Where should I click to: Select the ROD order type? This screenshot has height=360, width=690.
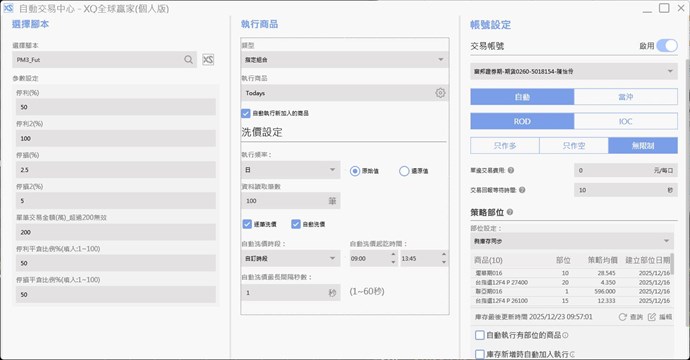click(522, 121)
